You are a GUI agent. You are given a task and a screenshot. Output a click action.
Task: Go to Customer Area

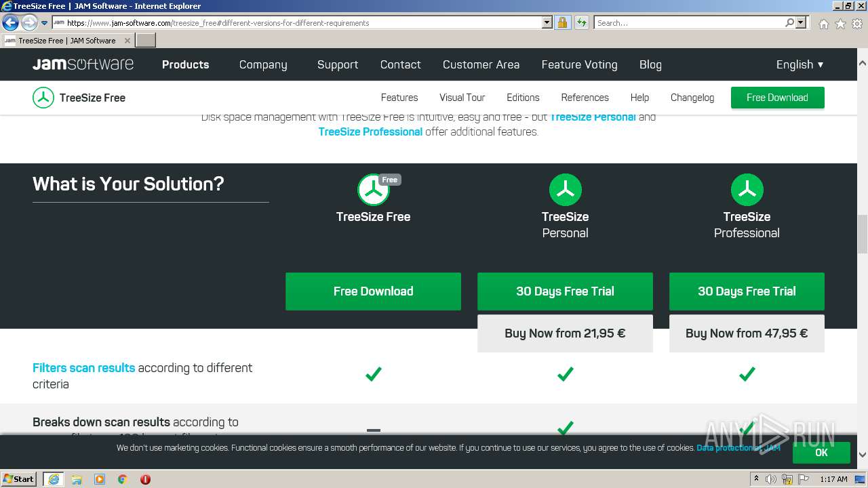coord(481,64)
